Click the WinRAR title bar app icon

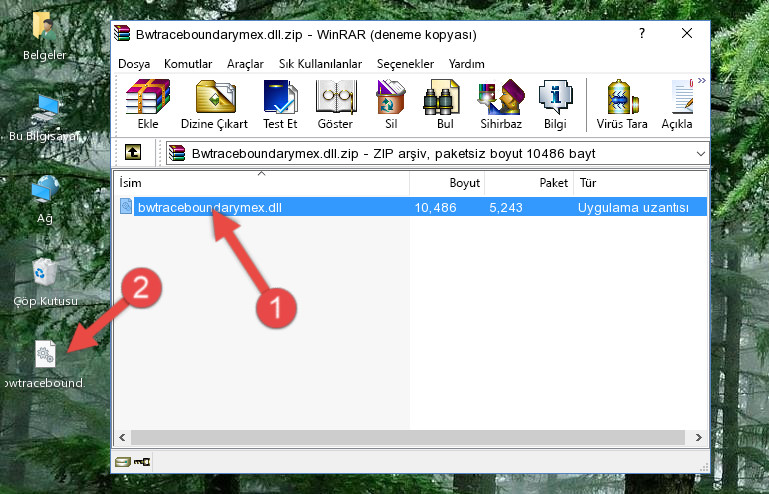[123, 34]
